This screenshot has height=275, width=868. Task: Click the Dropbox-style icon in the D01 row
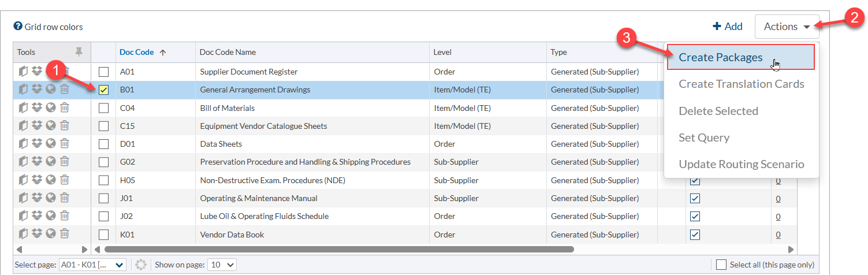tap(37, 144)
